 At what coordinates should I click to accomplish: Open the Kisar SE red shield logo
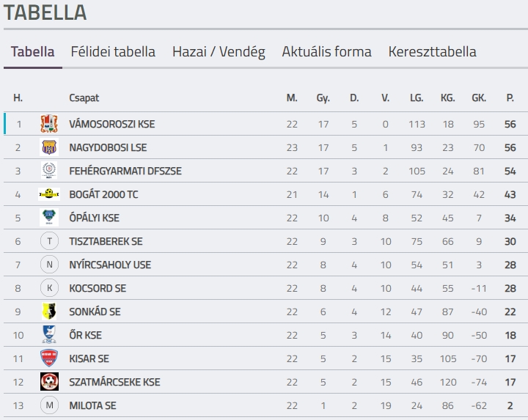tap(49, 358)
